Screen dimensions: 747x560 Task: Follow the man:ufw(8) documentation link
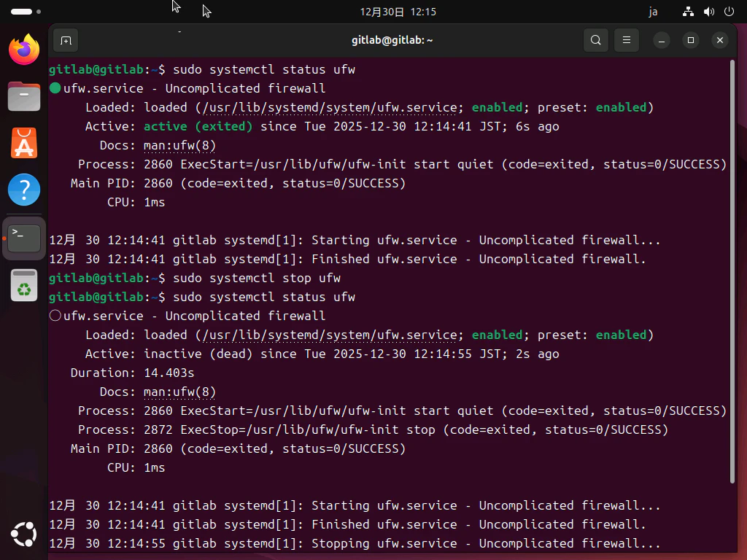pyautogui.click(x=179, y=145)
